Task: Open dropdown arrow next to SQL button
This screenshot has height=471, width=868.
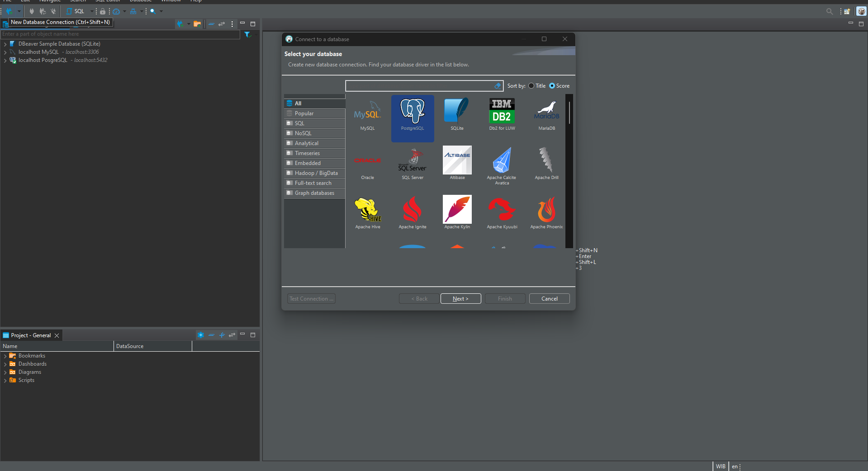Action: 92,11
